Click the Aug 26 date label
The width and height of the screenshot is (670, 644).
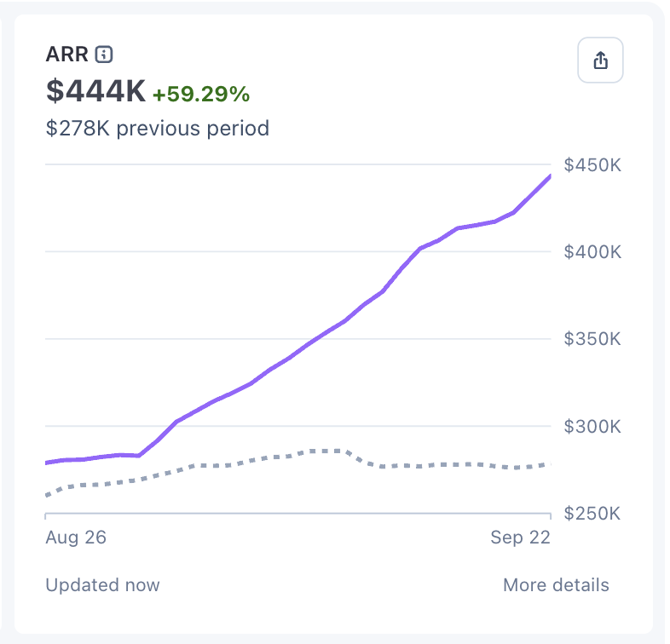[x=76, y=538]
